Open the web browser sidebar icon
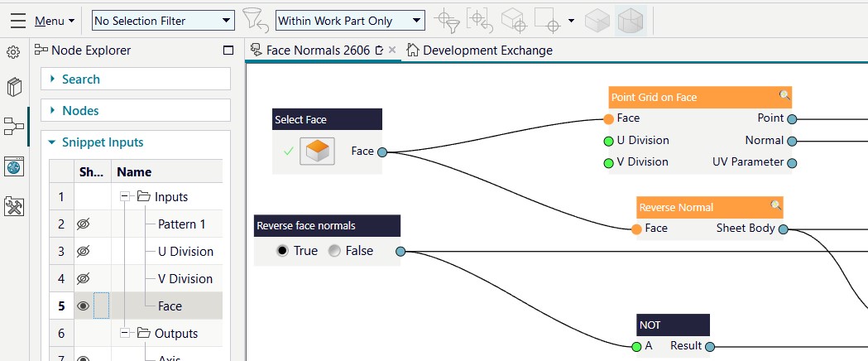Screen dimensions: 868x361 point(14,166)
